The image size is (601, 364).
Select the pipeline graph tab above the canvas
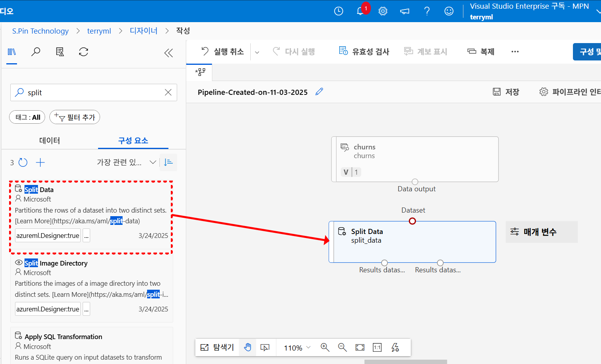click(x=199, y=72)
